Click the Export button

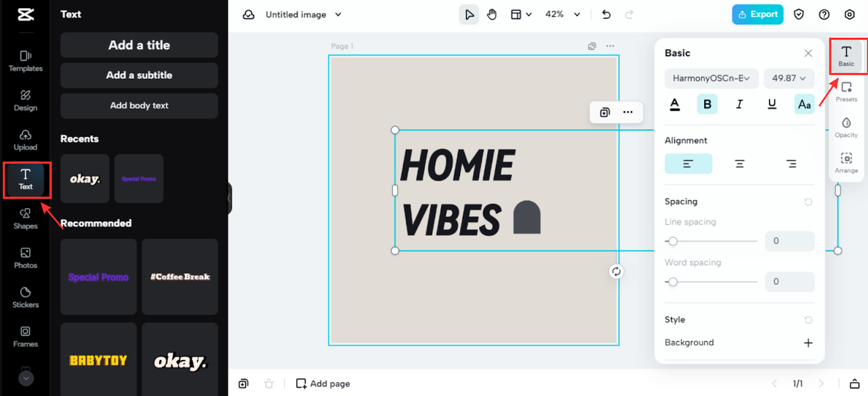coord(758,14)
